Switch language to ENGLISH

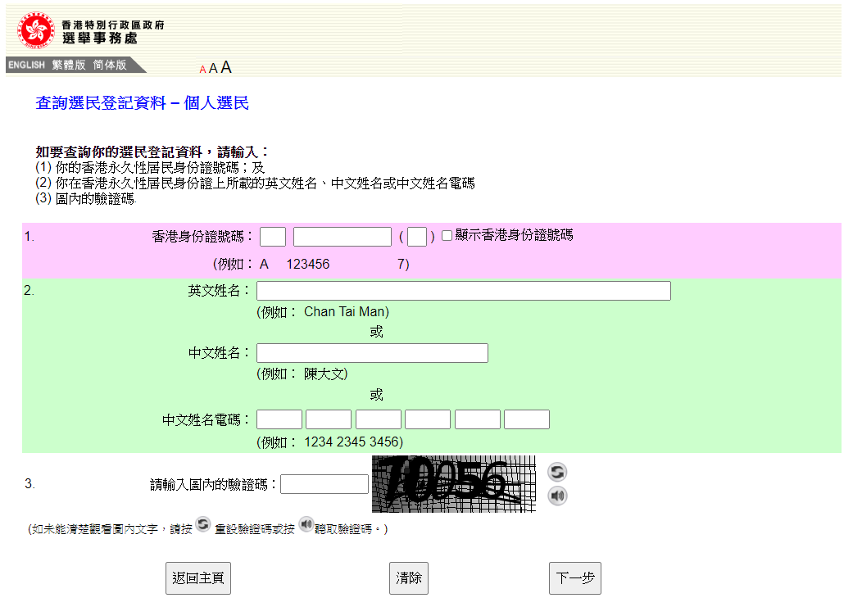pyautogui.click(x=26, y=65)
